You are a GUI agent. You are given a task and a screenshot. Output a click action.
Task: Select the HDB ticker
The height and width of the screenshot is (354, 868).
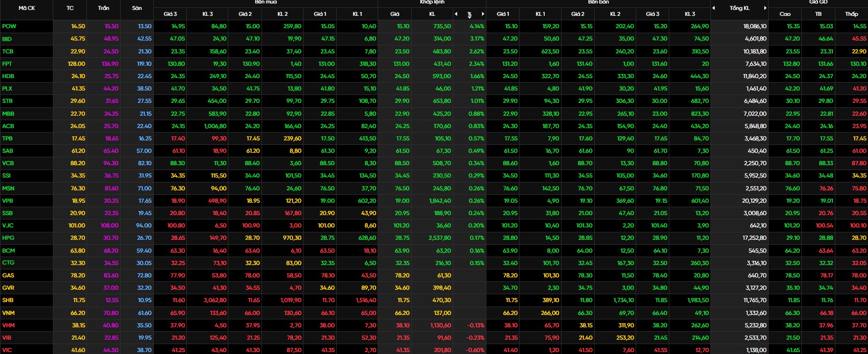pyautogui.click(x=8, y=76)
